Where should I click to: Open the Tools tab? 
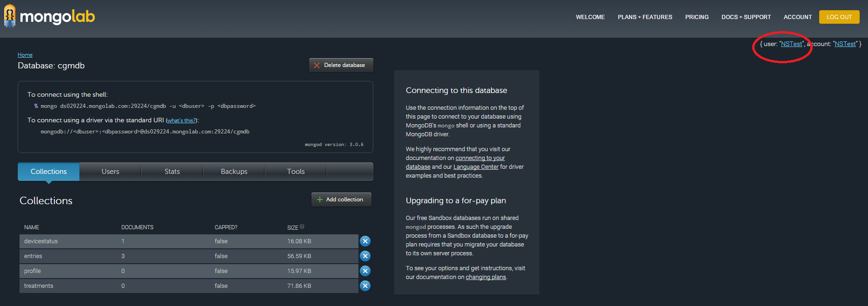[x=296, y=172]
